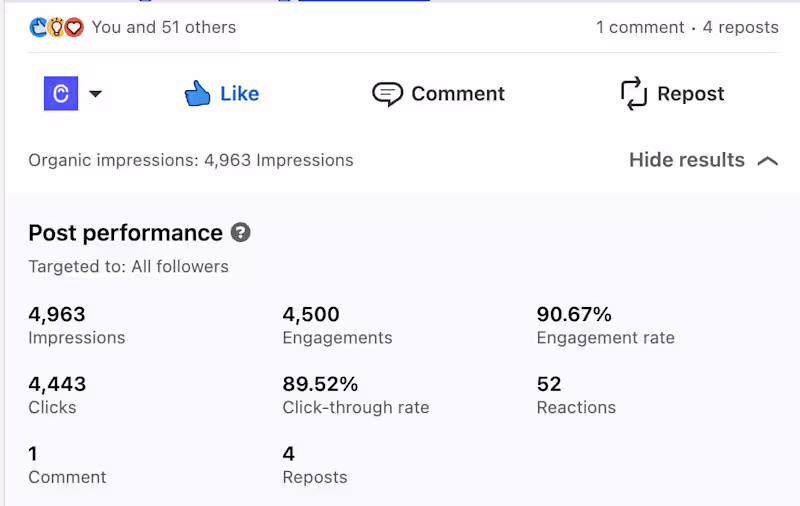The image size is (800, 506).
Task: Click the blue thumbs-up Like icon
Action: [x=197, y=94]
